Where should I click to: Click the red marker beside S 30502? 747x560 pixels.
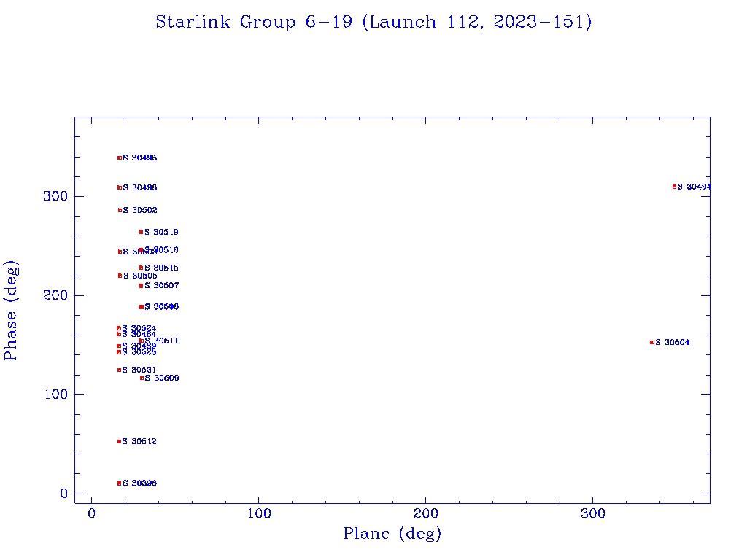[120, 210]
